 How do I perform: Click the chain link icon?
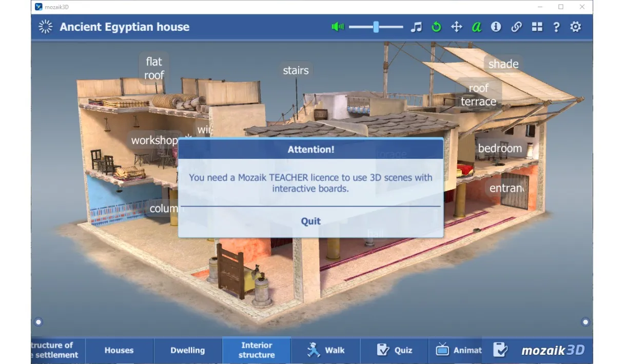pos(516,27)
